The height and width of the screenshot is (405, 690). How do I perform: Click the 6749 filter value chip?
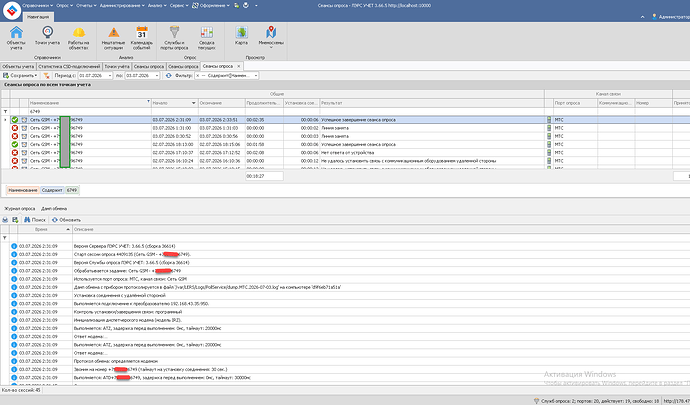point(72,190)
